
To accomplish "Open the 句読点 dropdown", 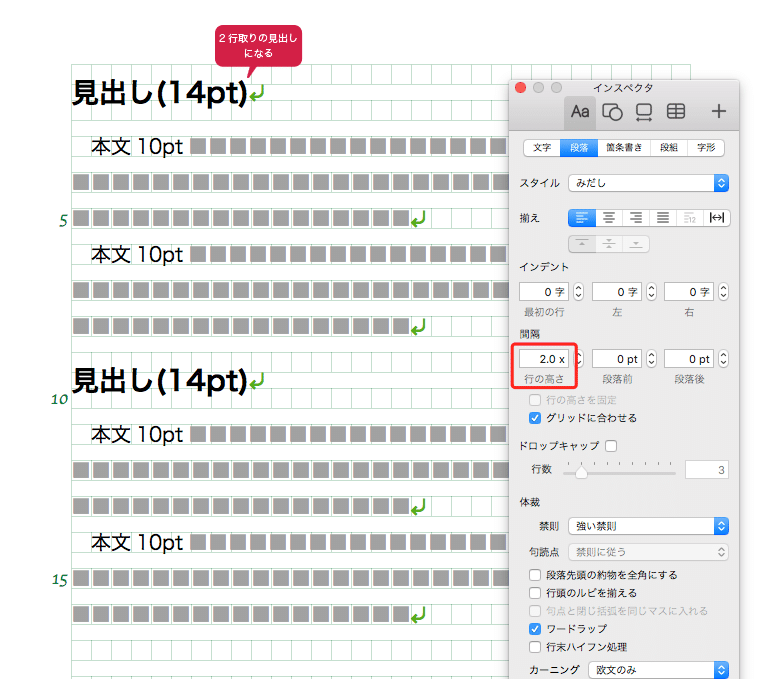I will pos(648,552).
